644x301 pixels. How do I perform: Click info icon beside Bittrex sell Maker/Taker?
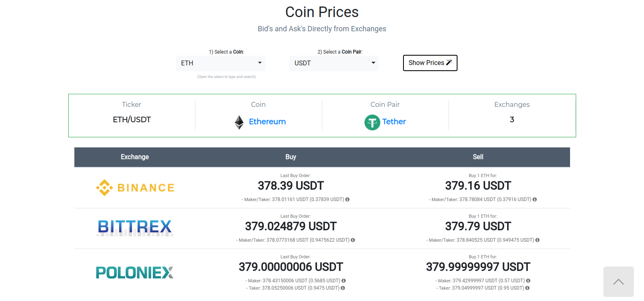pyautogui.click(x=538, y=240)
